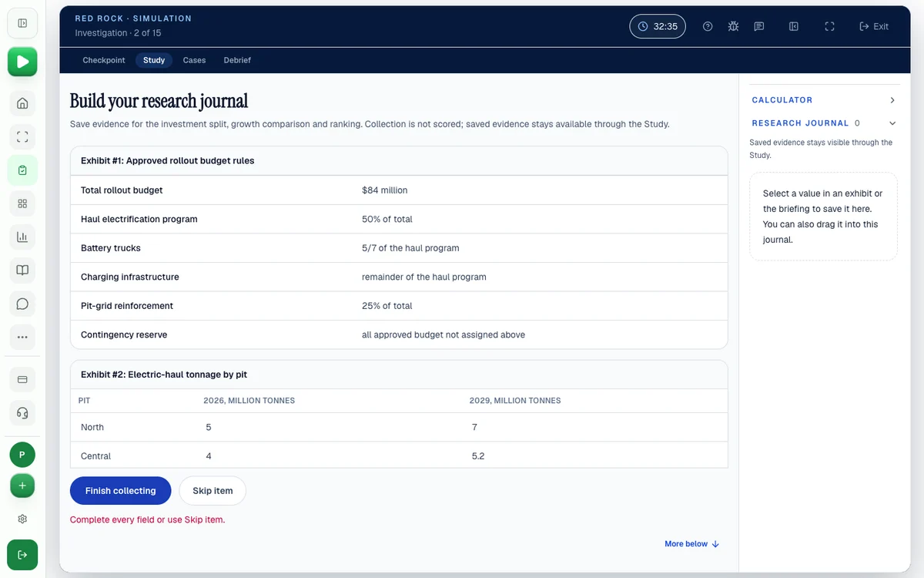The image size is (924, 578).
Task: Open the book library icon in the sidebar
Action: point(22,271)
